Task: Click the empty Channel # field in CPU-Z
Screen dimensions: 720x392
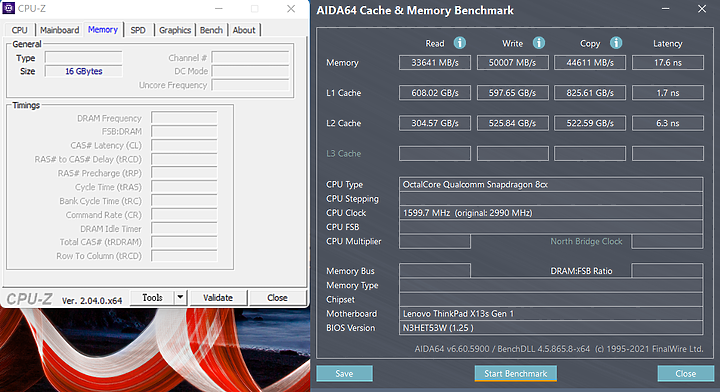Action: 250,58
